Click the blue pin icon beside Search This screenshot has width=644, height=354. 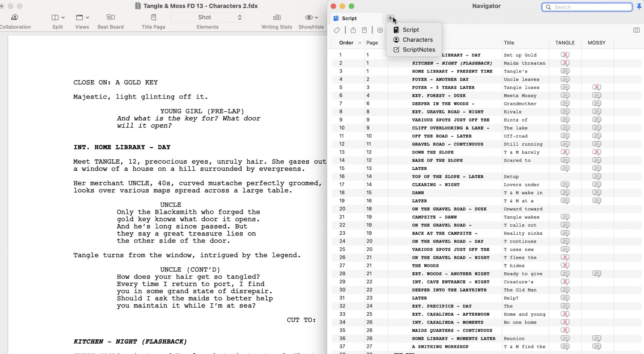pos(639,7)
